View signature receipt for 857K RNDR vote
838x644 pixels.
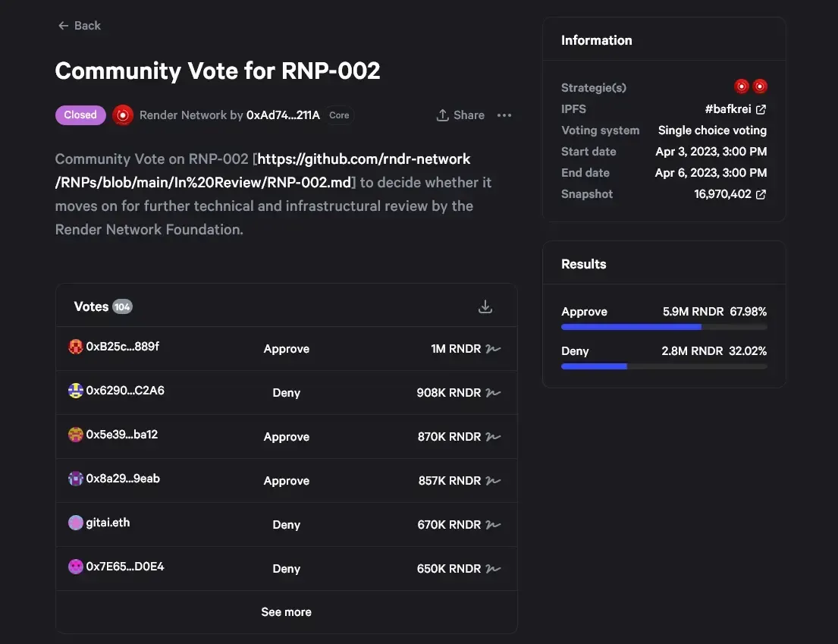pos(493,481)
